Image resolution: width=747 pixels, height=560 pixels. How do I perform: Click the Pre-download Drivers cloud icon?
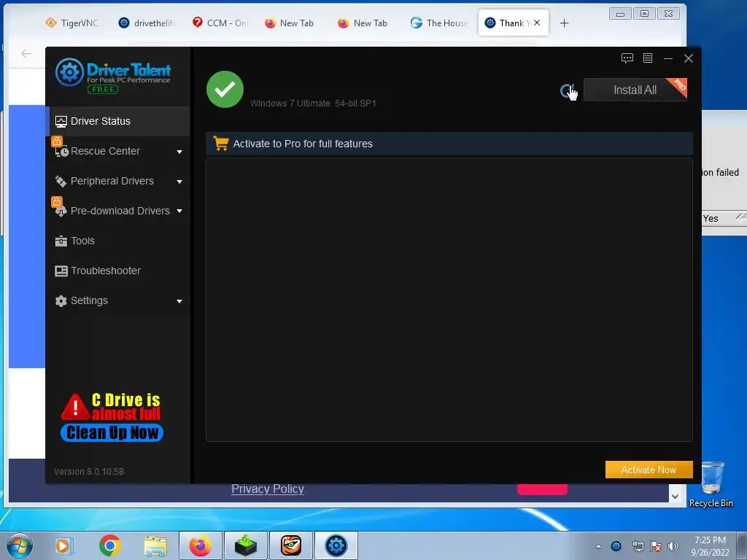61,212
